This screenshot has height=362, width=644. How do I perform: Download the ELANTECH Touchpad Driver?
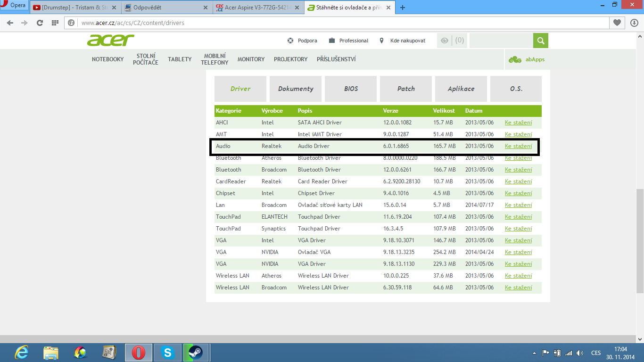click(518, 217)
